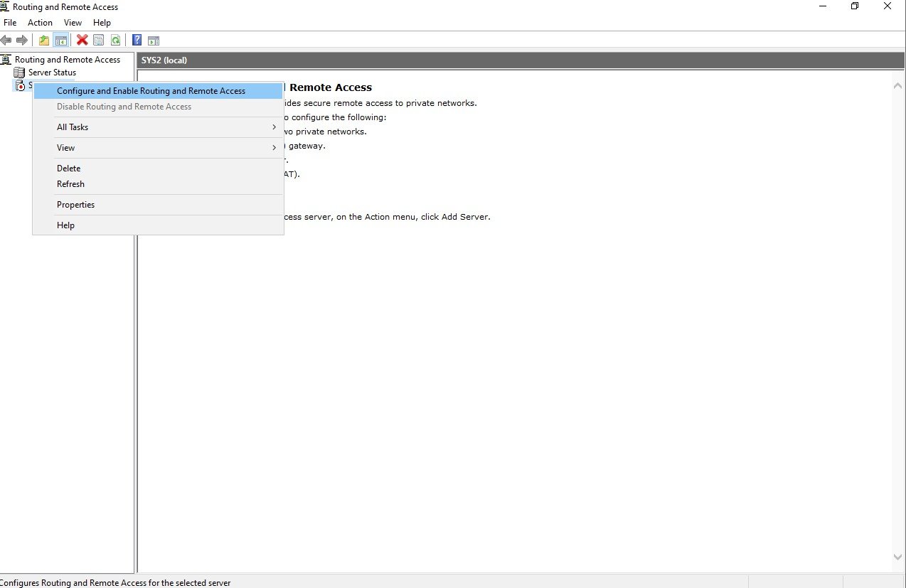Expand the All Tasks submenu
906x588 pixels.
158,127
